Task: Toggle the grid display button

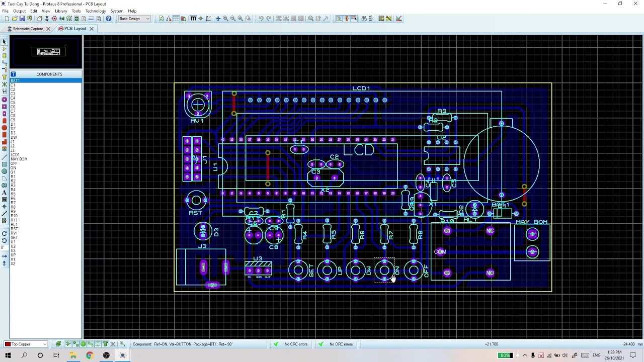Action: pos(176,19)
